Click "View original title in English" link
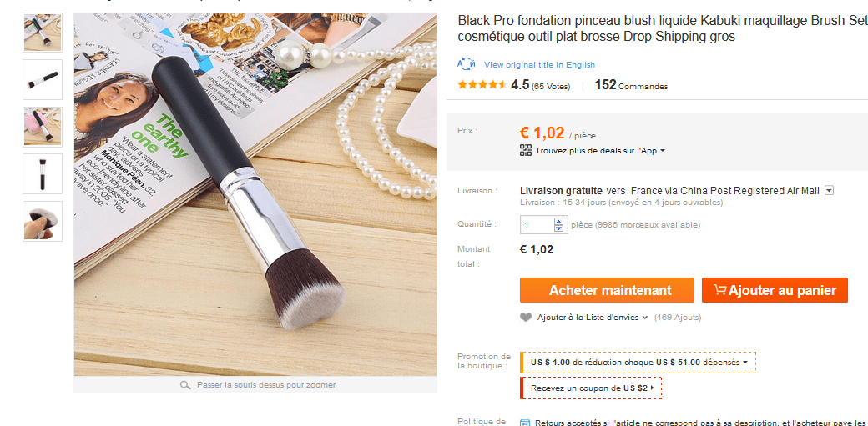The height and width of the screenshot is (426, 868). [x=539, y=64]
